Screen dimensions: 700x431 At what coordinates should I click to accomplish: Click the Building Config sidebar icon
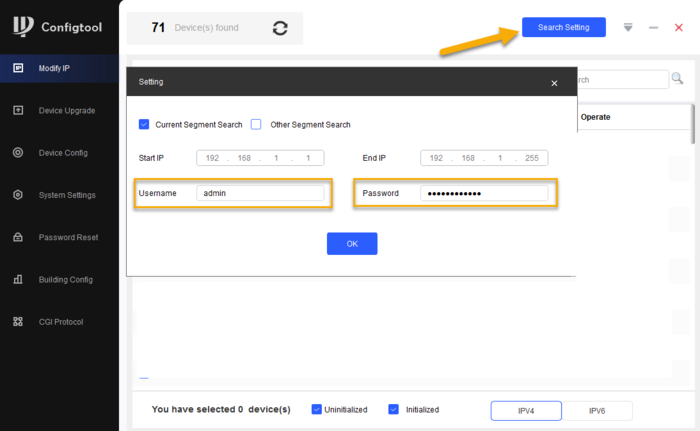[18, 279]
